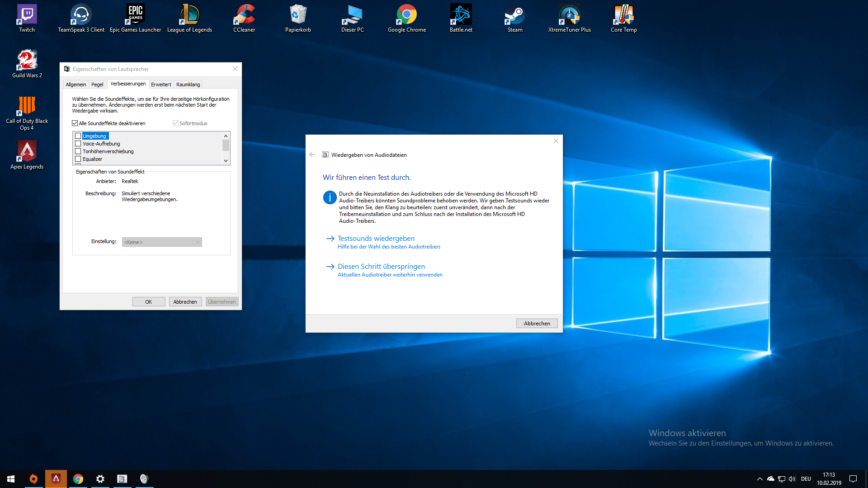Image resolution: width=868 pixels, height=488 pixels.
Task: Toggle 'Alle Soundeffekte deaktivieren' checkbox
Action: pos(75,123)
